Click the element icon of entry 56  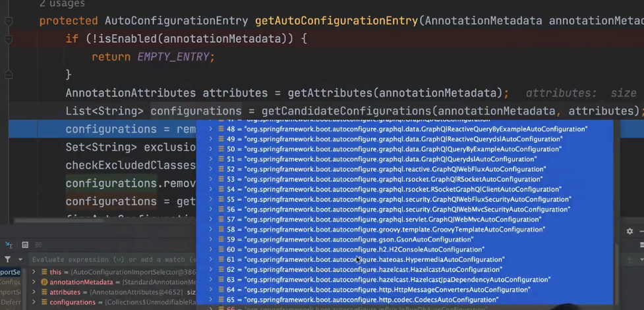221,209
